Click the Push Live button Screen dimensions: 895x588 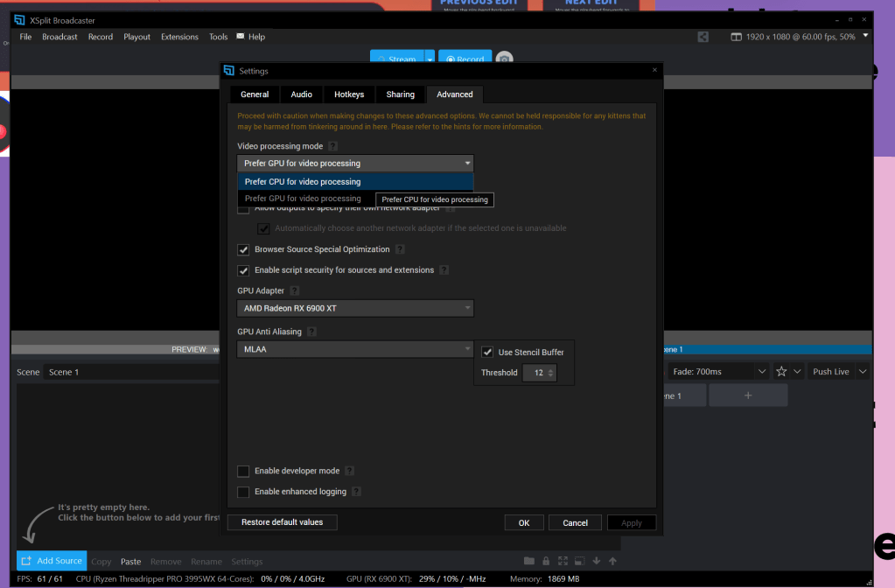(x=831, y=372)
